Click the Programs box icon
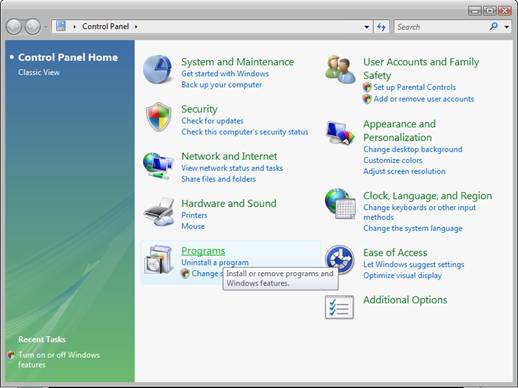This screenshot has height=388, width=518. [x=159, y=259]
